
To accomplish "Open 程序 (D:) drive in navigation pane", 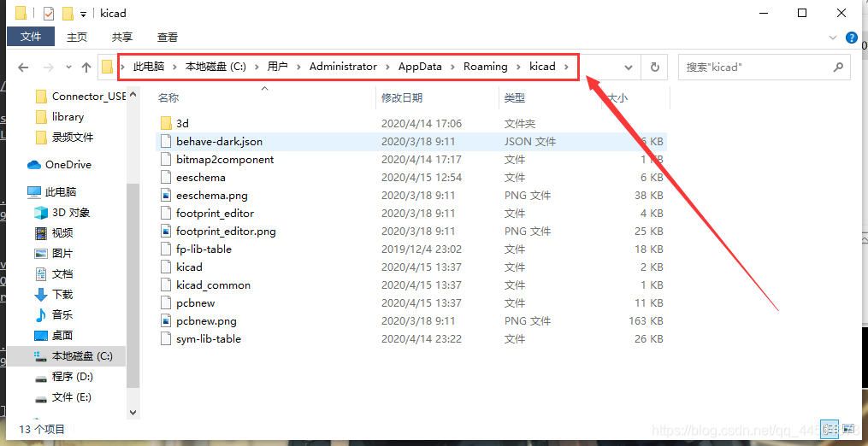I will click(73, 377).
